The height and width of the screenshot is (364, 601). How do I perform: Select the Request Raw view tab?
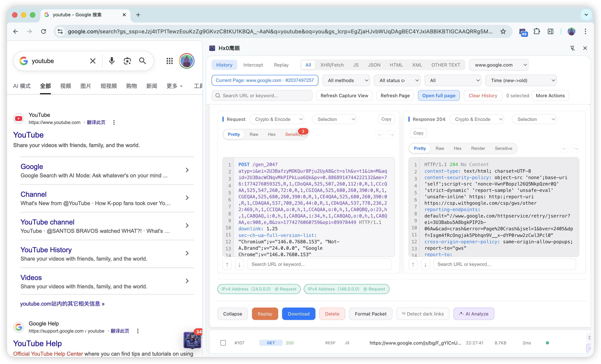pyautogui.click(x=254, y=134)
